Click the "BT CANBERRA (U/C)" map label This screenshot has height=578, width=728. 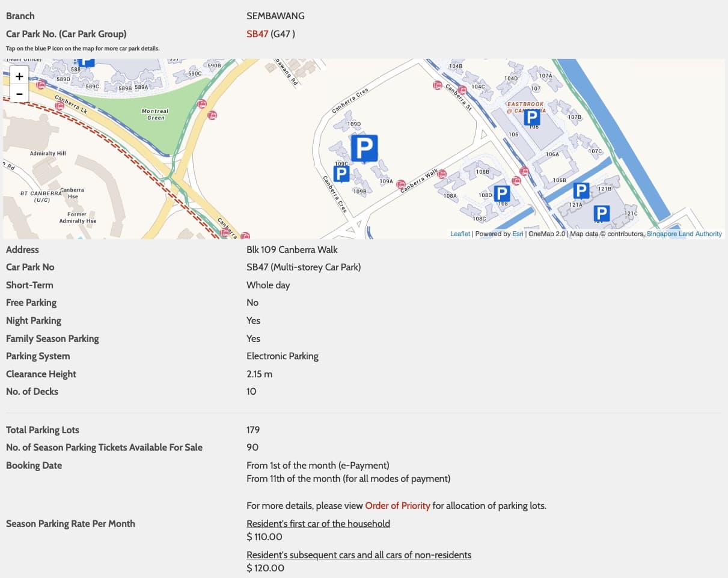(41, 196)
